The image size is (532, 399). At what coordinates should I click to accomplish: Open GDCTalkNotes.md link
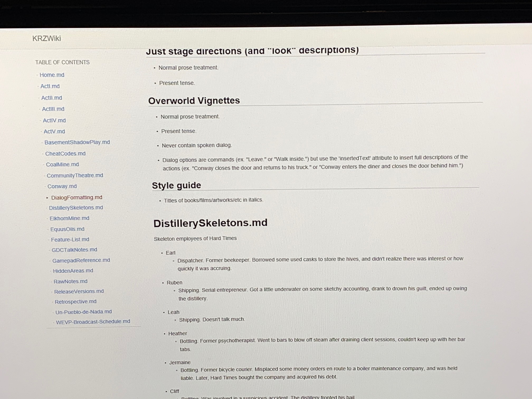pyautogui.click(x=74, y=250)
